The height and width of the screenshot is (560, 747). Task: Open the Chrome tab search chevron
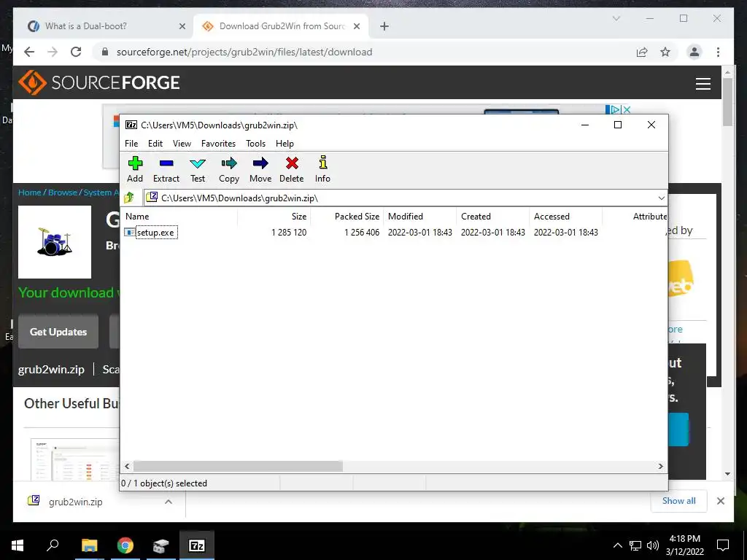[616, 18]
